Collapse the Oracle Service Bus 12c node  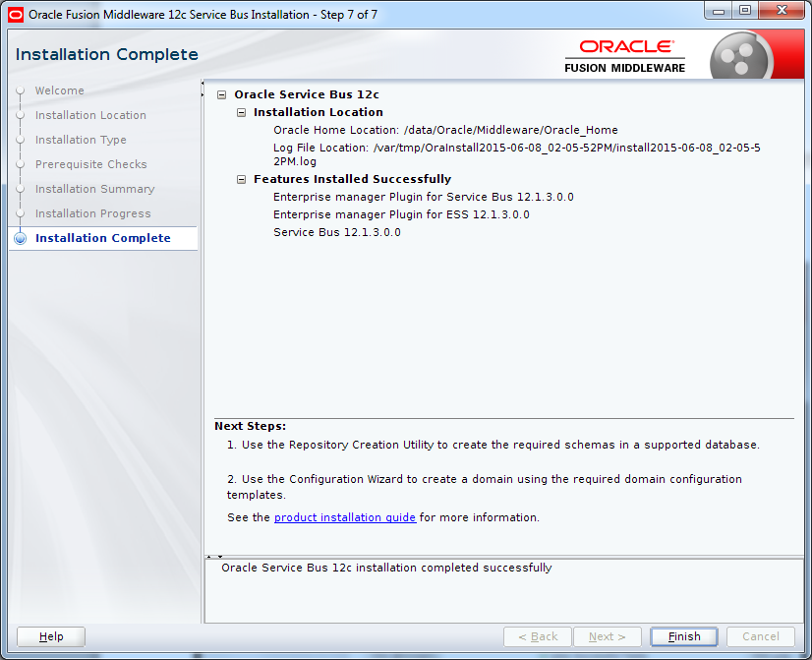pyautogui.click(x=221, y=94)
